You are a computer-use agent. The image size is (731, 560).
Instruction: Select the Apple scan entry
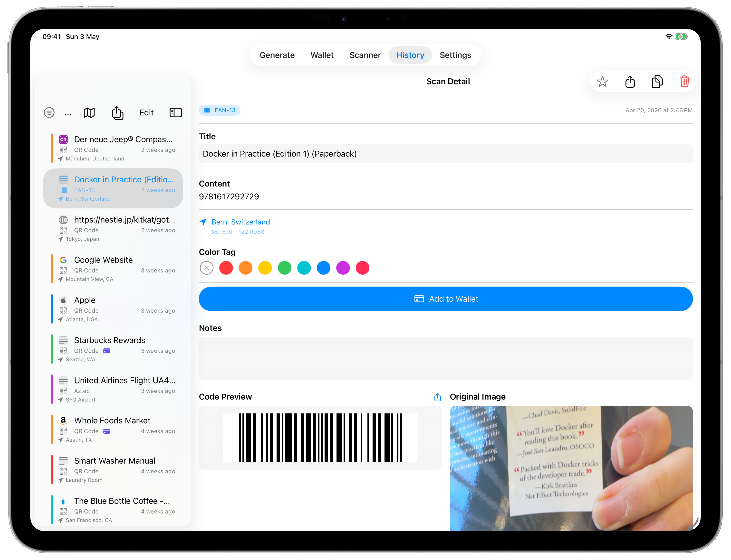(113, 309)
